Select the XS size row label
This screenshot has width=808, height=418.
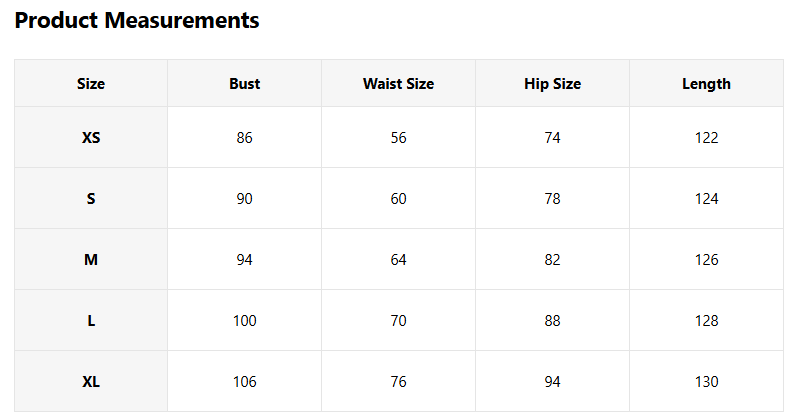tap(91, 138)
